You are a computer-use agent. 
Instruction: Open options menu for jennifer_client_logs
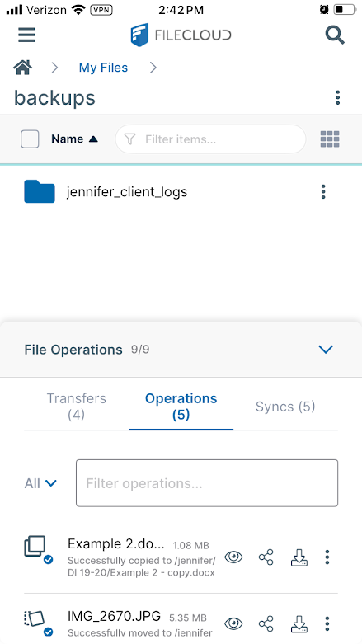[323, 192]
